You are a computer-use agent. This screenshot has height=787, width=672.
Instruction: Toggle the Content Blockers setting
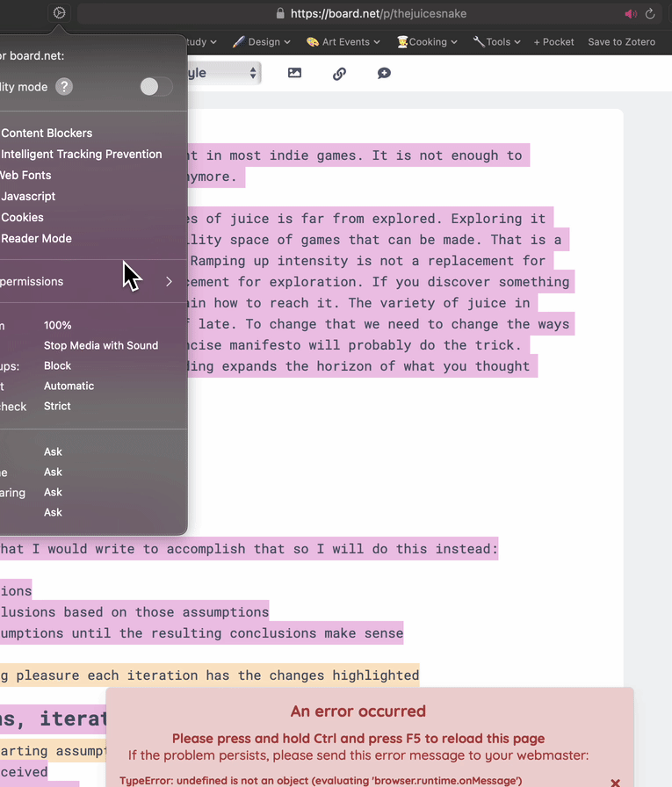pos(47,134)
